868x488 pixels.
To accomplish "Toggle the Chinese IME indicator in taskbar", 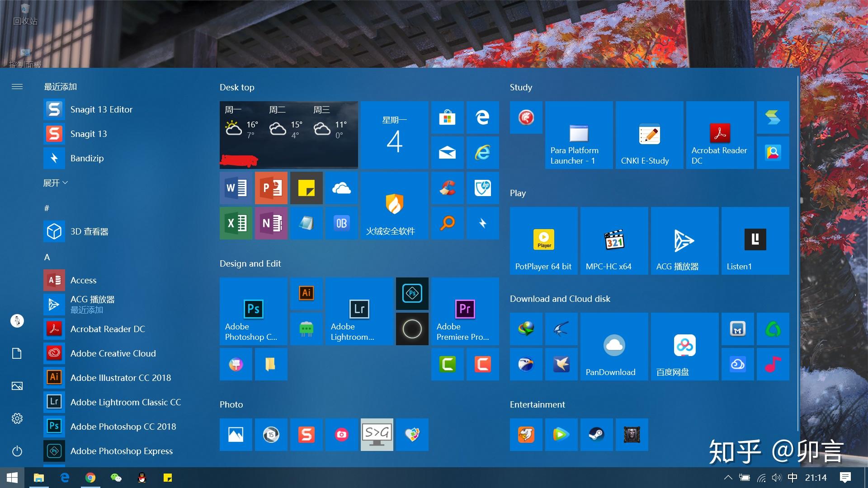I will [x=792, y=478].
